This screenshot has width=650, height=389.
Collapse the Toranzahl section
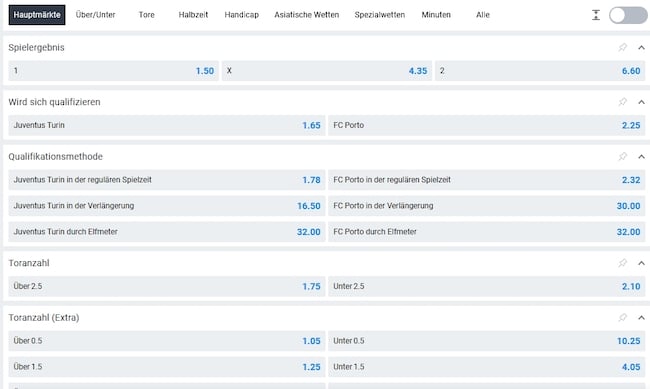click(x=641, y=263)
